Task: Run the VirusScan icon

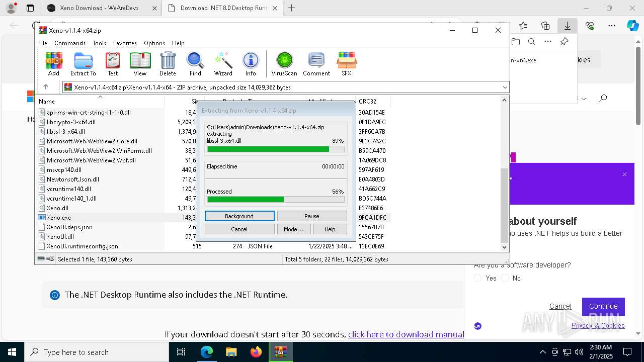Action: pyautogui.click(x=284, y=64)
